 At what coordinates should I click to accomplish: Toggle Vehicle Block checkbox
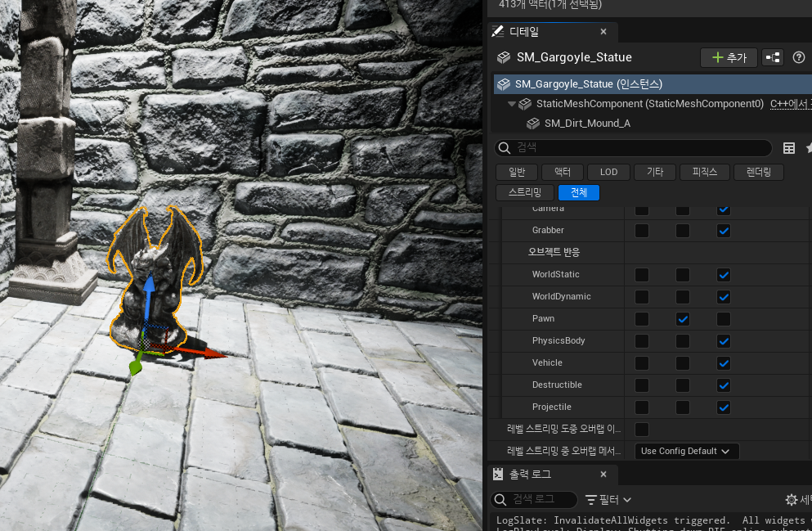pos(724,363)
